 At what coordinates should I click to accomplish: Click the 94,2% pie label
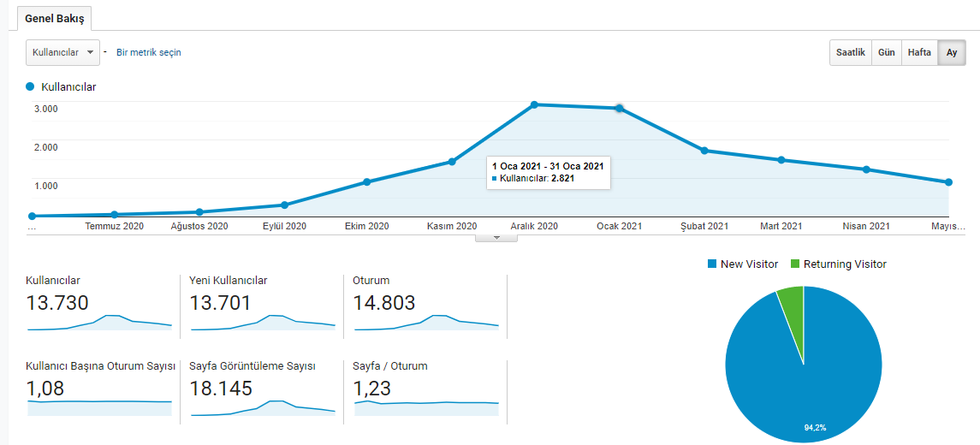[x=815, y=428]
